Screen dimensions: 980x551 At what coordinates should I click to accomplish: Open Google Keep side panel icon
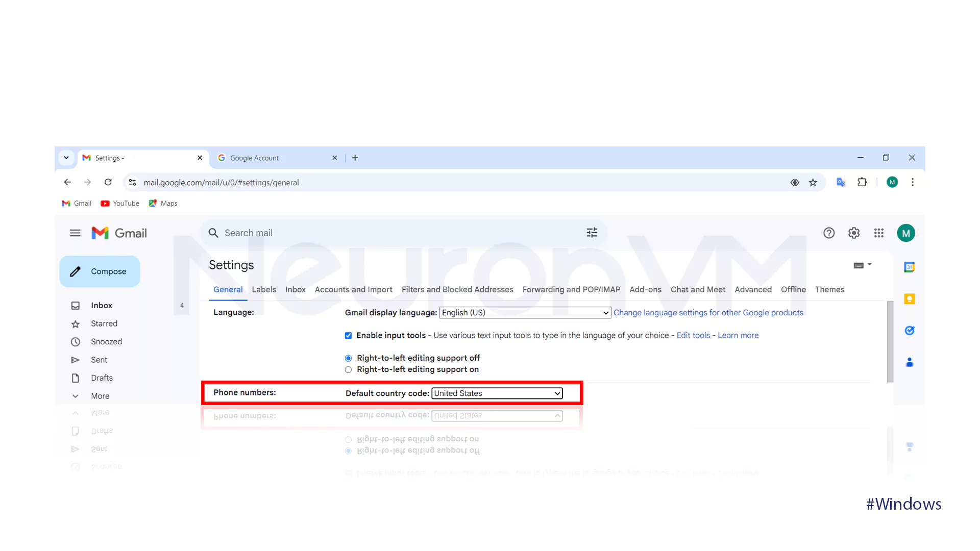pos(909,299)
